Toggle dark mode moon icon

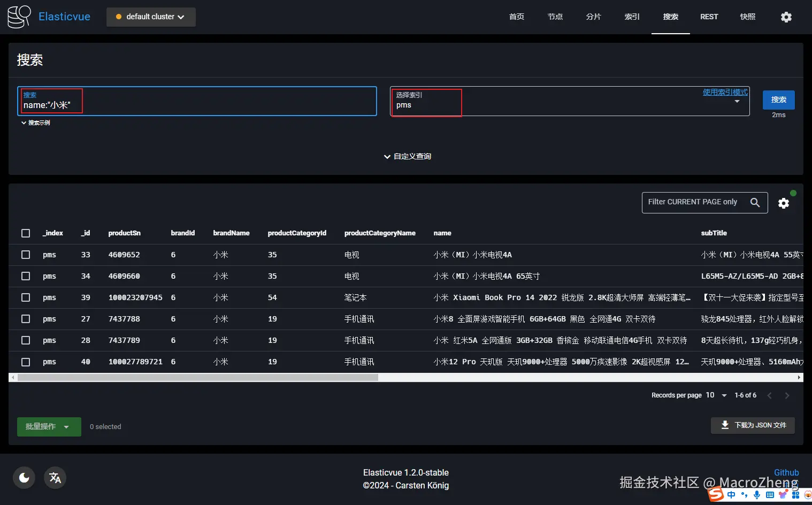click(24, 478)
